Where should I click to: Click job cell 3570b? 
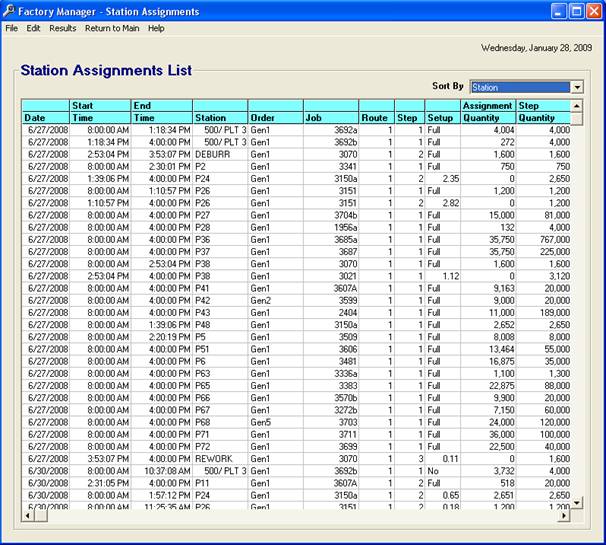[331, 398]
